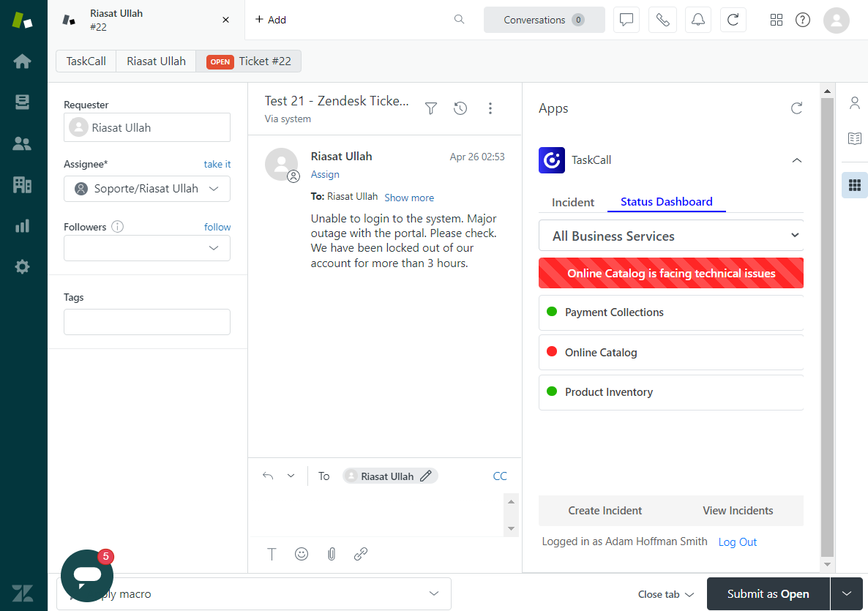Click the Requester field Riasat Ullah

click(147, 127)
